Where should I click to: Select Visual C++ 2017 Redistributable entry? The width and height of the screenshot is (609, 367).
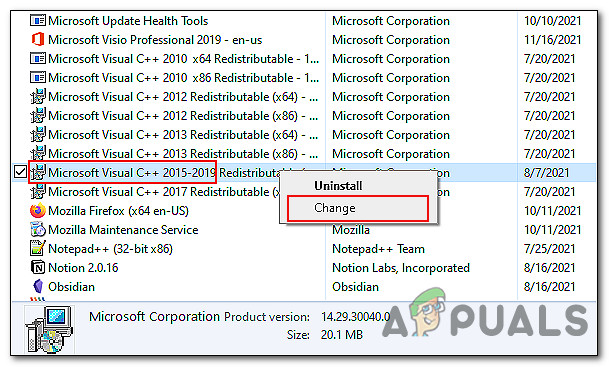coord(164,192)
